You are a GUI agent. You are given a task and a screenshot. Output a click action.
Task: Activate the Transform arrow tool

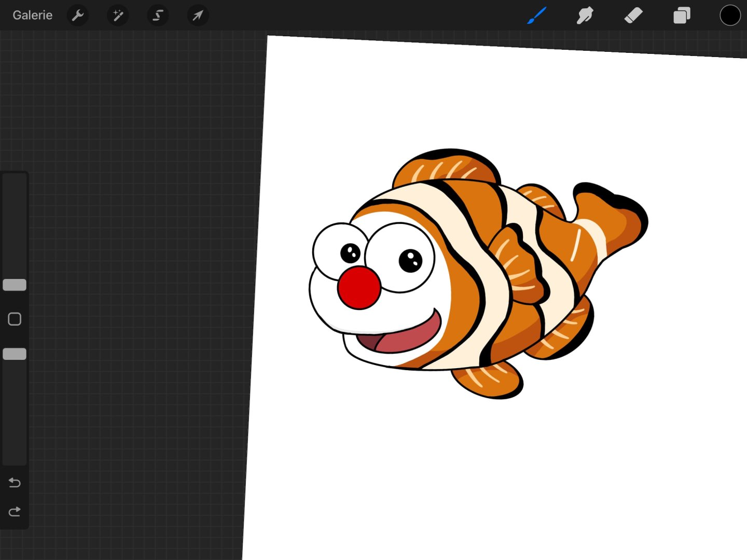click(x=198, y=16)
